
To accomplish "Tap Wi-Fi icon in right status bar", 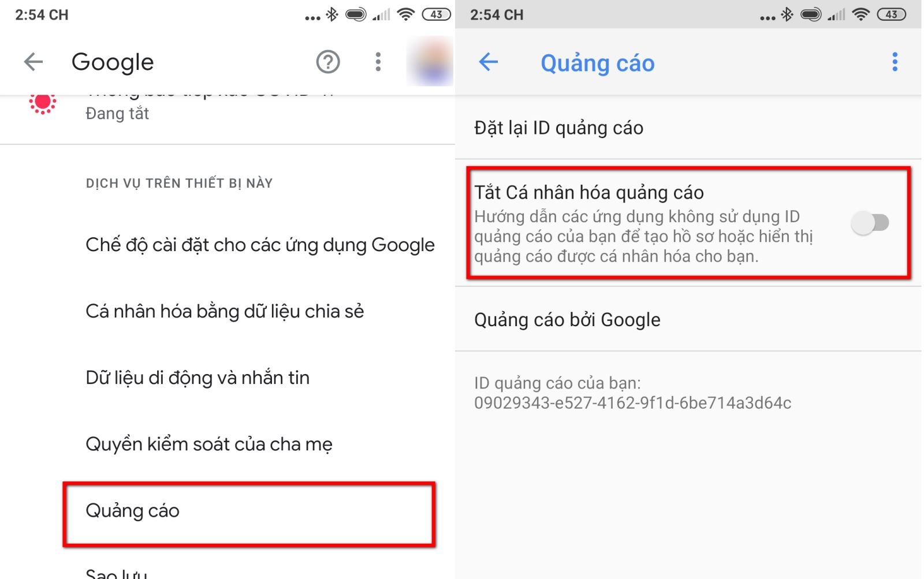I will [861, 14].
